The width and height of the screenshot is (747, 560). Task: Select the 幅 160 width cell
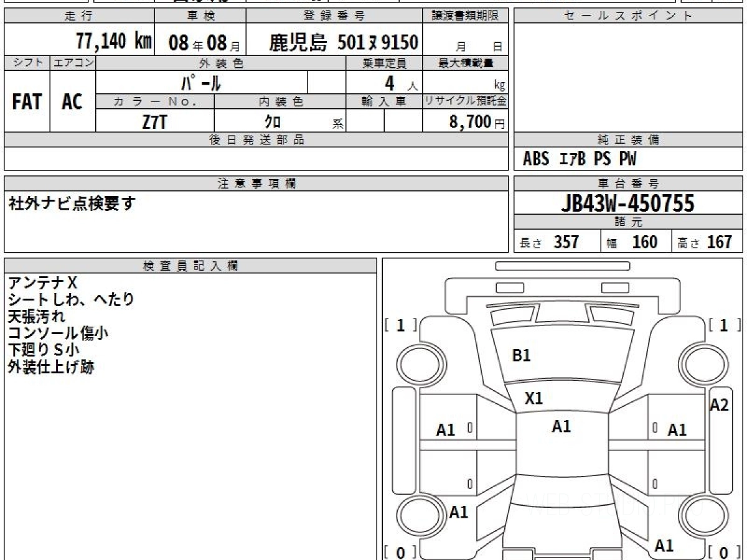(636, 241)
